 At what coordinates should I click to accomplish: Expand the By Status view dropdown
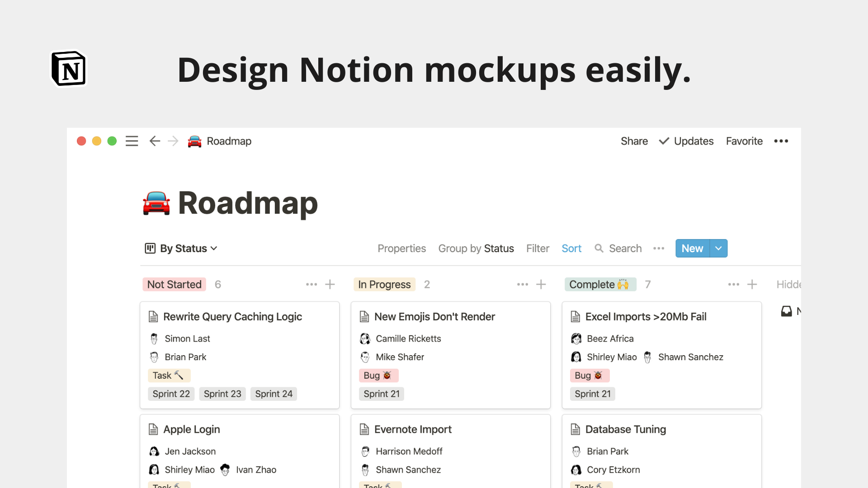click(x=214, y=248)
